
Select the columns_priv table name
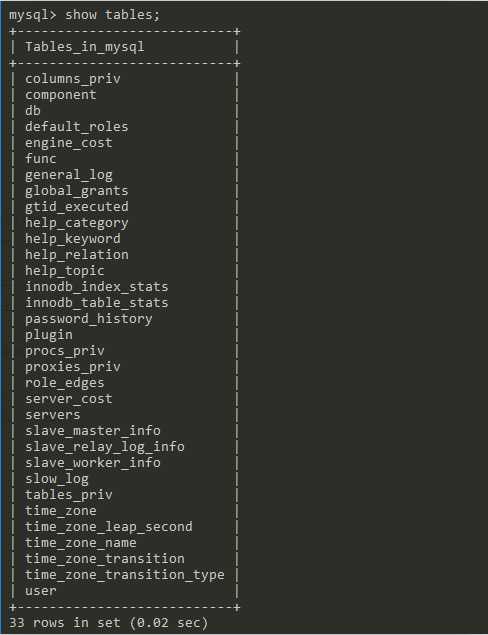tap(73, 79)
